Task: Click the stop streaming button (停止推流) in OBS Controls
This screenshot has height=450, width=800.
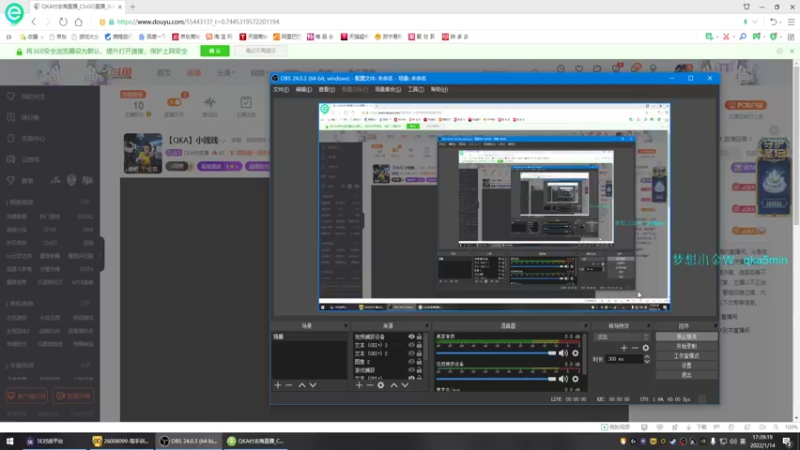Action: click(x=686, y=337)
